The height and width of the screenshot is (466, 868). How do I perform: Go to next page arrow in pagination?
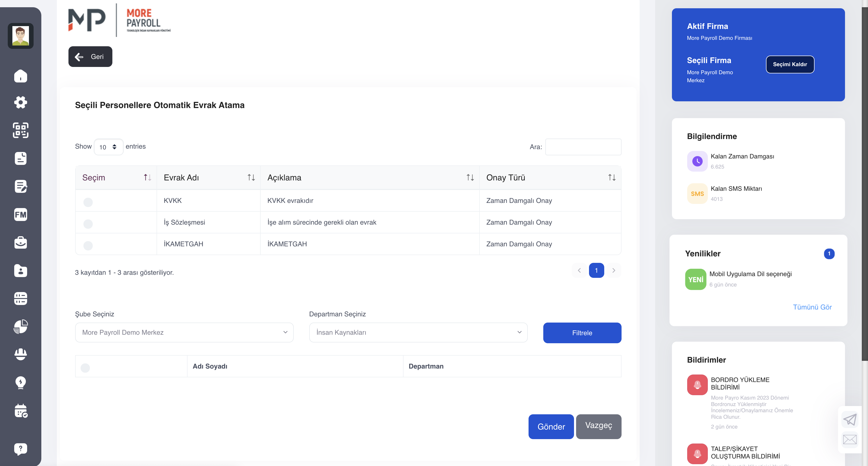(614, 270)
